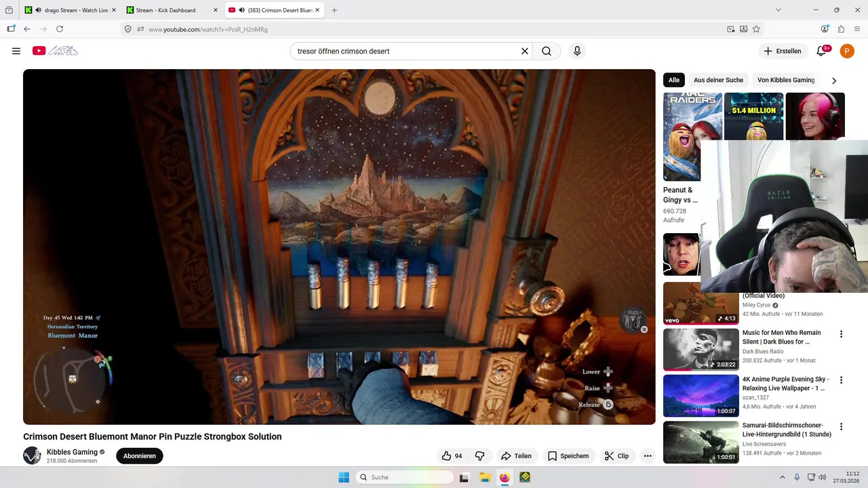Mute the drago Stream tab audio
The height and width of the screenshot is (488, 868).
coord(38,10)
